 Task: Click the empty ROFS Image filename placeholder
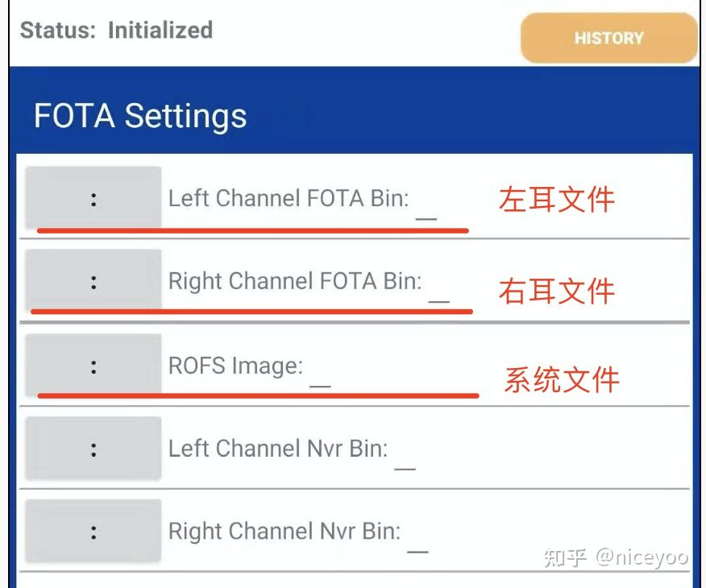tap(320, 385)
